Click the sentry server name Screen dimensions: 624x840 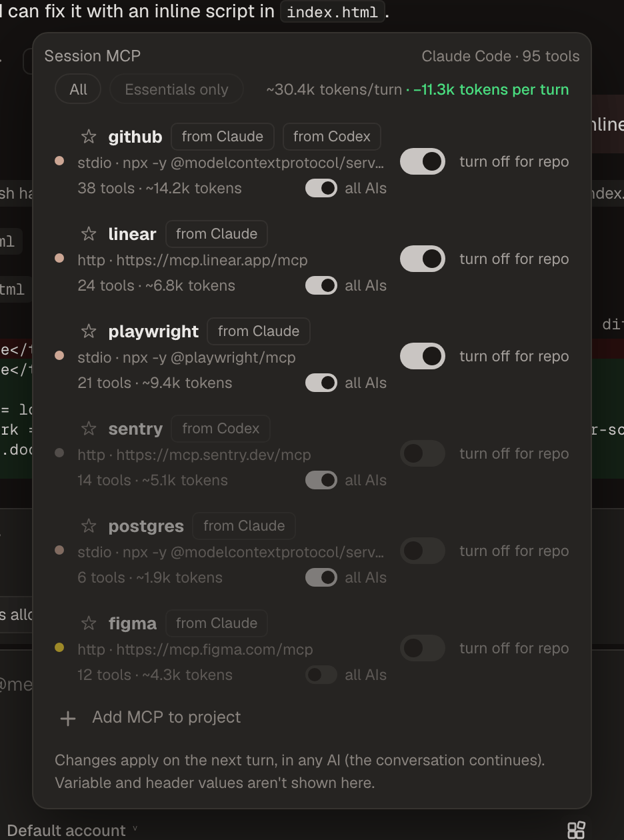[x=135, y=429]
